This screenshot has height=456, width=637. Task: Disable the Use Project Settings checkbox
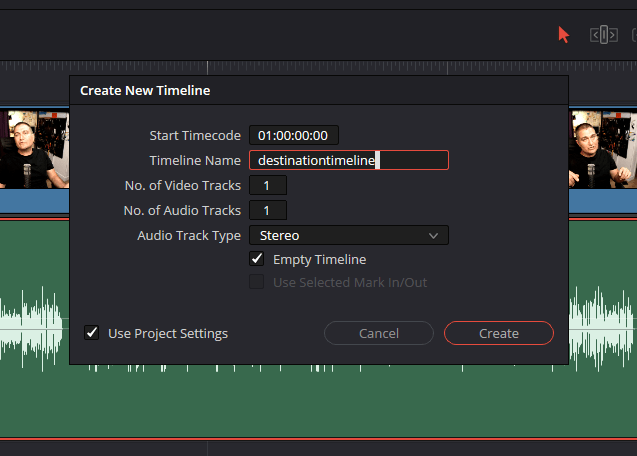[x=91, y=333]
